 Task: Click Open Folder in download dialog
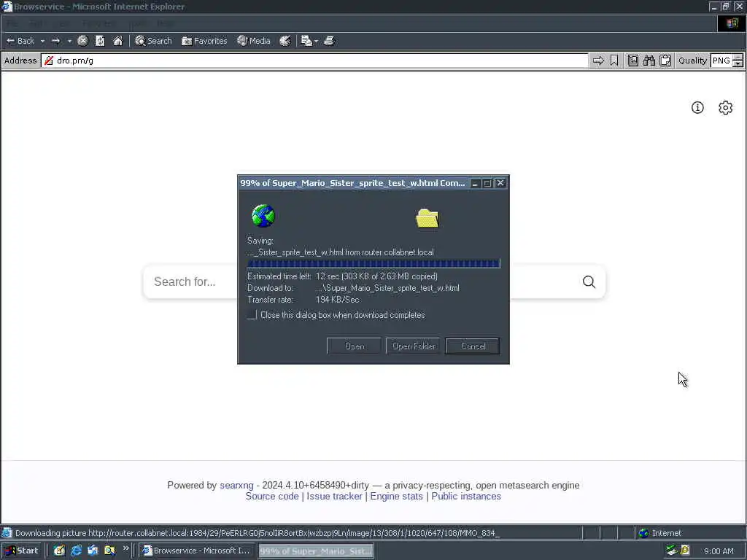coord(413,346)
